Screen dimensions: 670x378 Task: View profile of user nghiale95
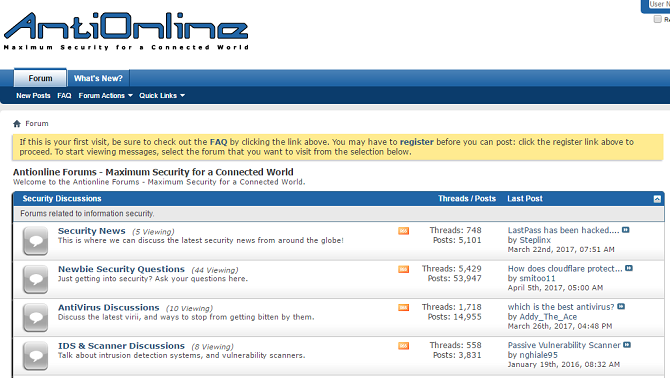(x=538, y=355)
